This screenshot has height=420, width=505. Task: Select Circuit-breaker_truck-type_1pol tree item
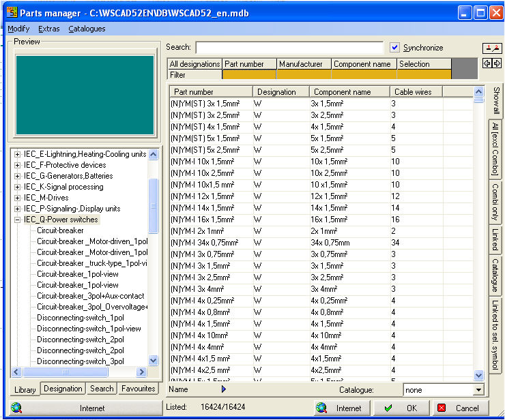[92, 263]
